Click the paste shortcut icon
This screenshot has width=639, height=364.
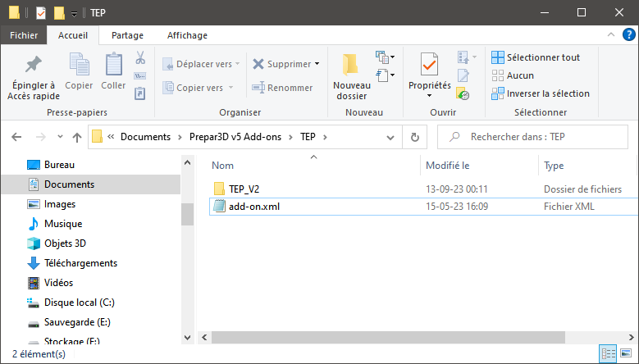click(x=140, y=93)
